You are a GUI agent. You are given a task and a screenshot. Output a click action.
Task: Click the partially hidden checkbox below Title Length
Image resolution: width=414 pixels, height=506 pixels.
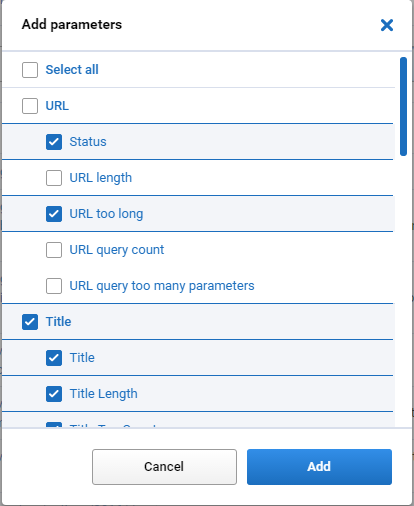54,425
